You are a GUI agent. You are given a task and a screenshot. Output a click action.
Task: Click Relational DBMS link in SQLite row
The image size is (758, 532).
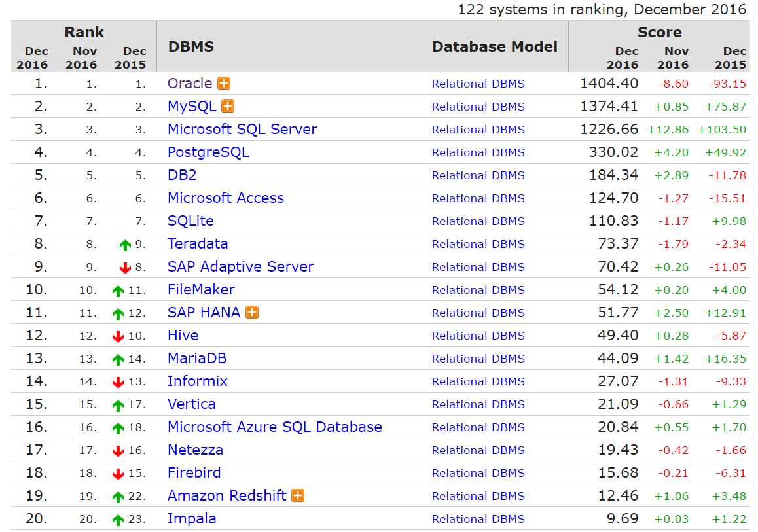coord(478,221)
